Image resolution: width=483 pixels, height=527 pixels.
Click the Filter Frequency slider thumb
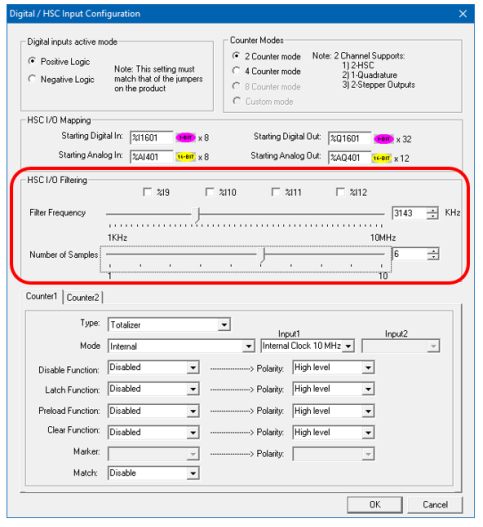pos(198,214)
